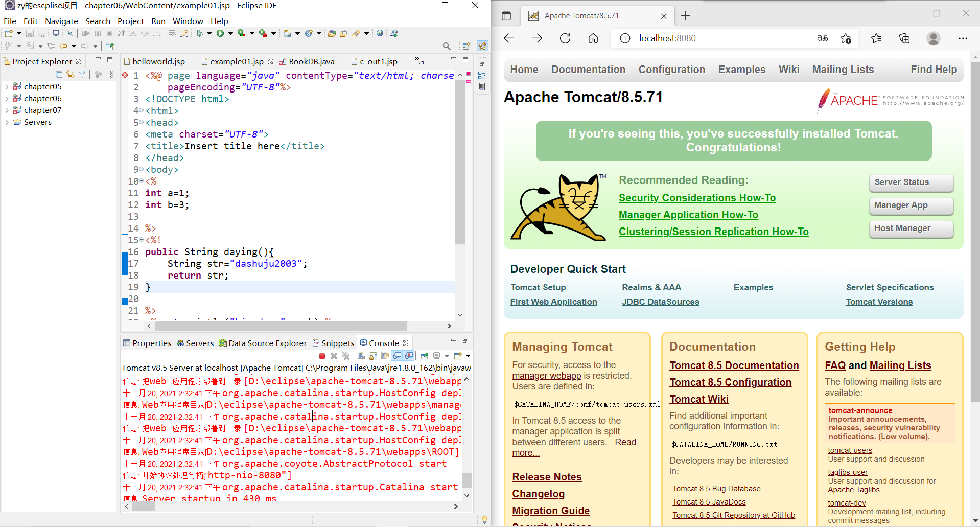Click the browser profile avatar
The width and height of the screenshot is (980, 527).
934,38
